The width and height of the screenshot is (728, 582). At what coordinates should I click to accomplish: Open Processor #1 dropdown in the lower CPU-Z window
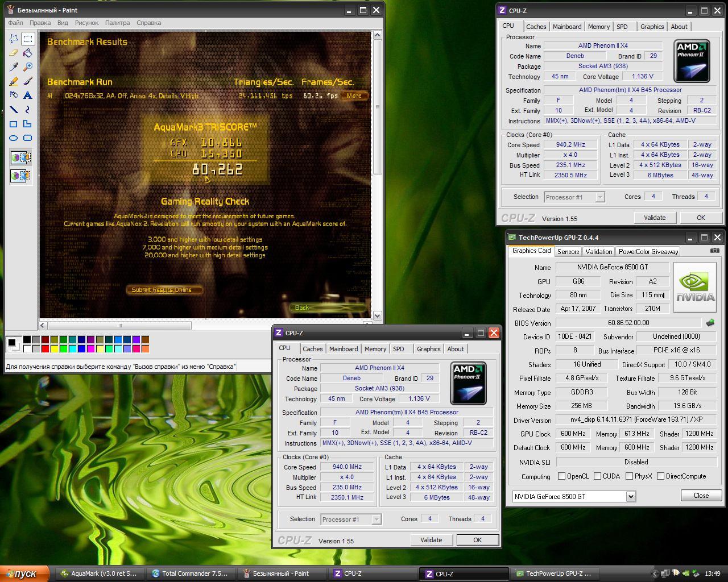point(376,519)
